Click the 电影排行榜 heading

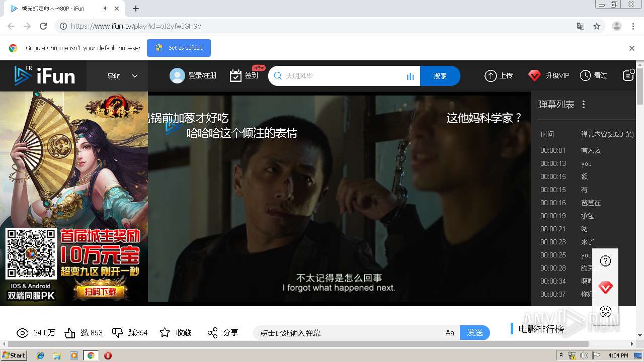pyautogui.click(x=541, y=329)
